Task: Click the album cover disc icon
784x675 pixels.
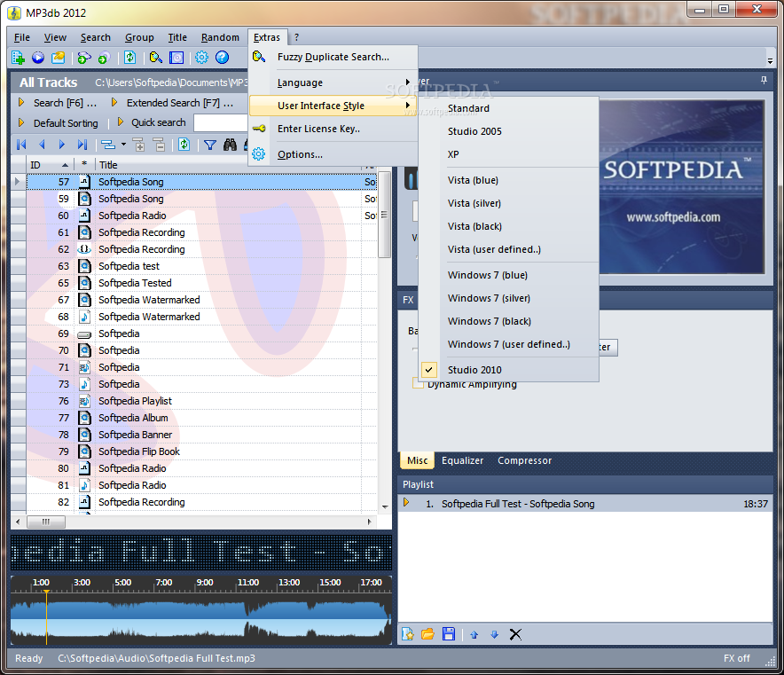Action: coord(176,58)
